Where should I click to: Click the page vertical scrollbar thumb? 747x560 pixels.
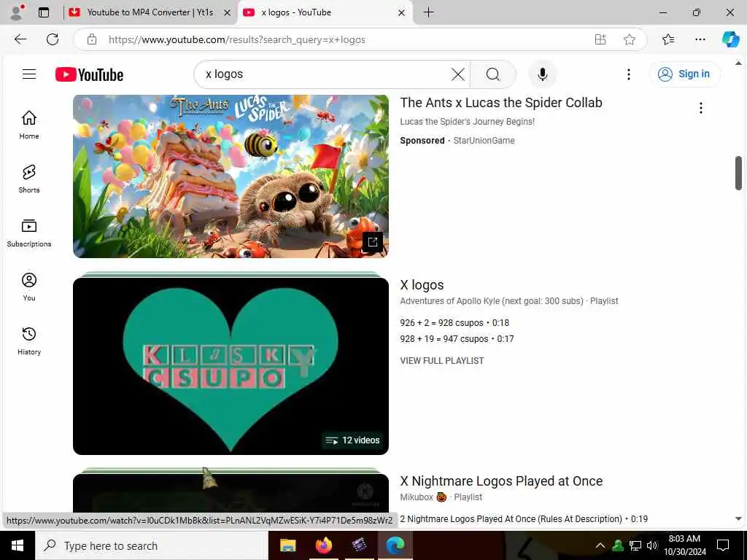(738, 174)
